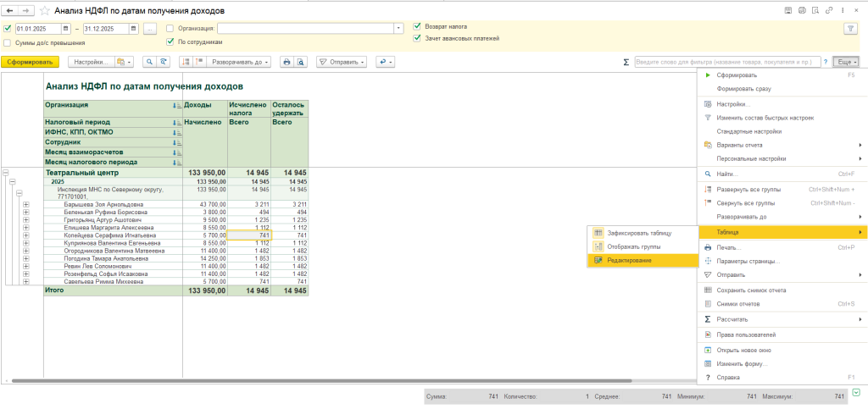This screenshot has width=868, height=409.
Task: Select "Редактирование" in the Таблица submenu
Action: (629, 260)
